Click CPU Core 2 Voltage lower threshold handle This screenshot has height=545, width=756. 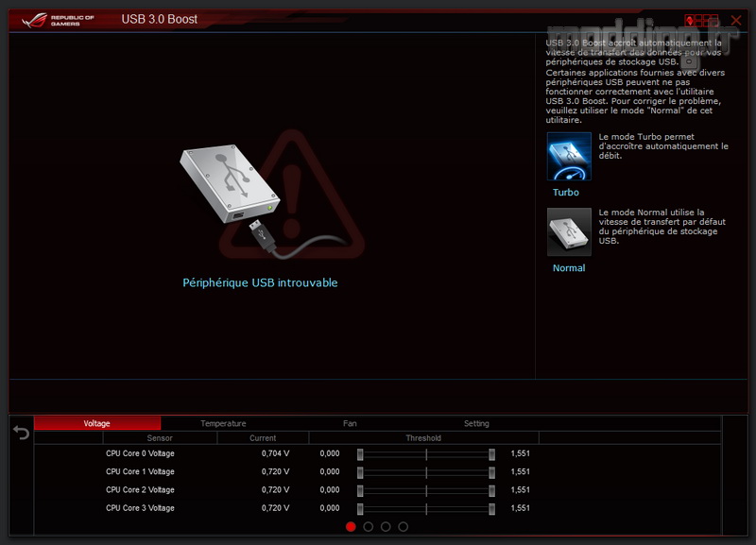[x=360, y=490]
